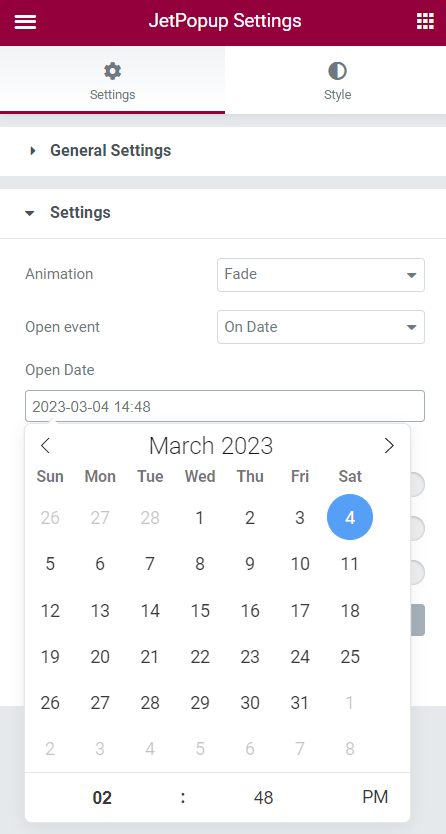Click the March 2023 calendar header
Image resolution: width=446 pixels, height=834 pixels.
tap(211, 446)
